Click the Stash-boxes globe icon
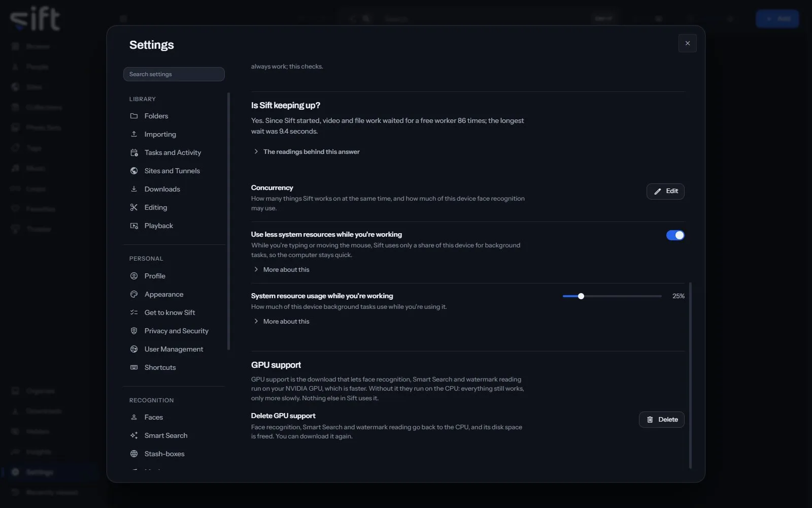The height and width of the screenshot is (508, 812). [134, 454]
